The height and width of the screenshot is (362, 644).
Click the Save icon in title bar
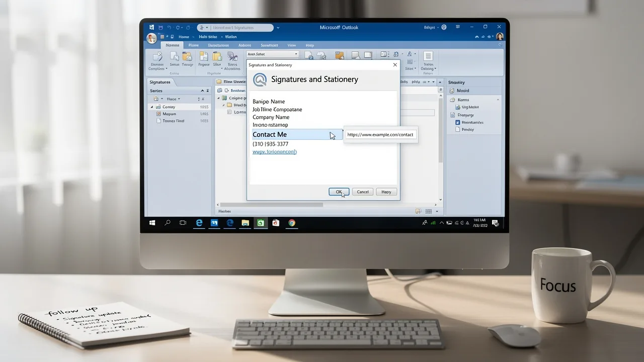pos(160,27)
